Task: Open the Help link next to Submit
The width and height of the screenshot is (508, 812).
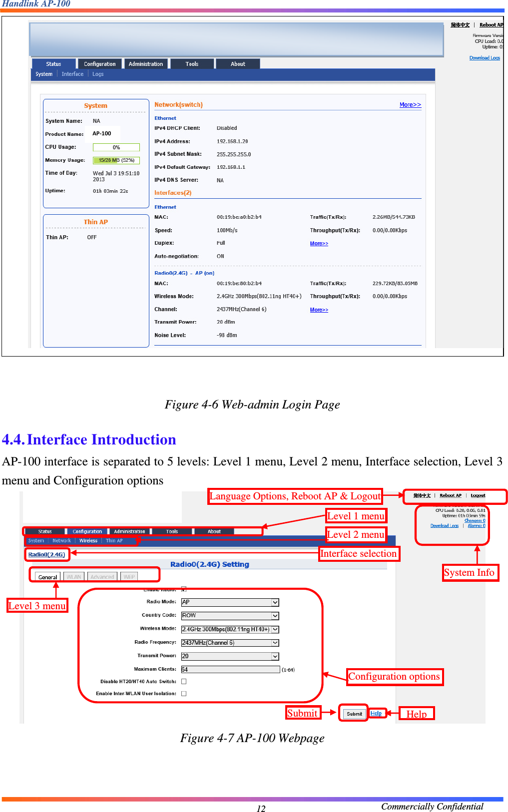Action: click(x=376, y=713)
